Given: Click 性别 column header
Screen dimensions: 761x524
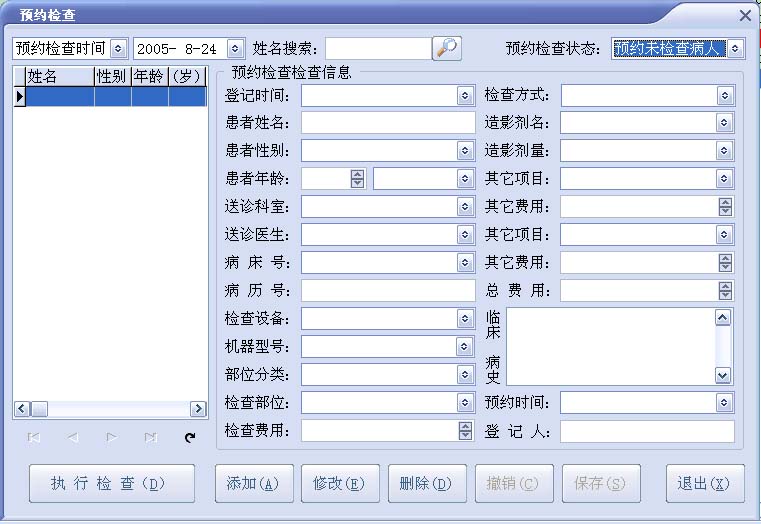Looking at the screenshot, I should coord(113,77).
